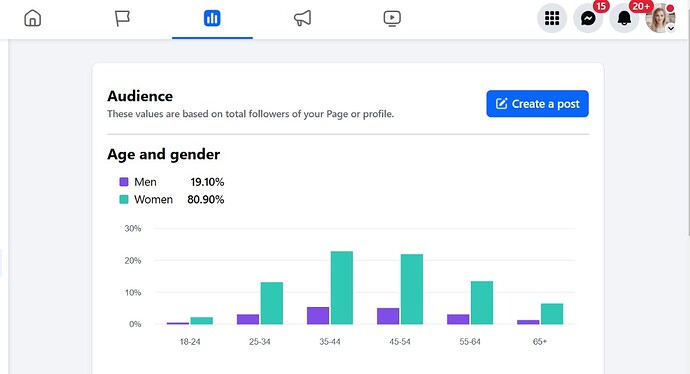Click the teal Women bar for 45-54
The height and width of the screenshot is (374, 690).
[x=412, y=289]
